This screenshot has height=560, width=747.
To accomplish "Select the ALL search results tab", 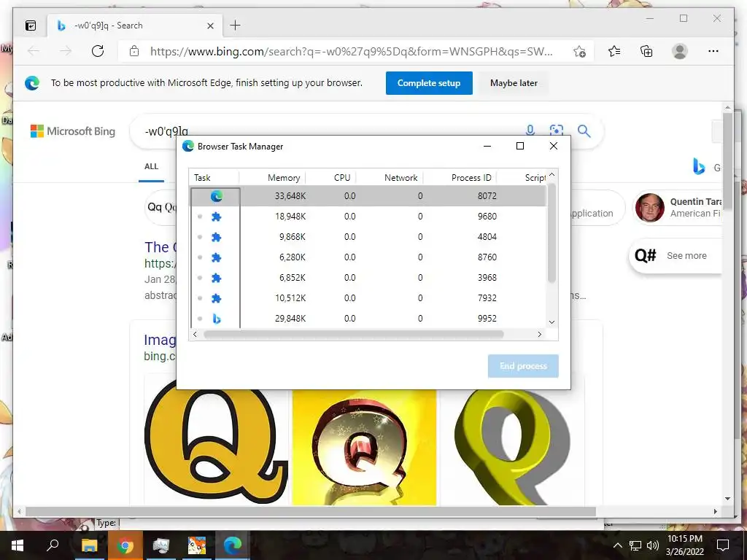I will pos(151,167).
